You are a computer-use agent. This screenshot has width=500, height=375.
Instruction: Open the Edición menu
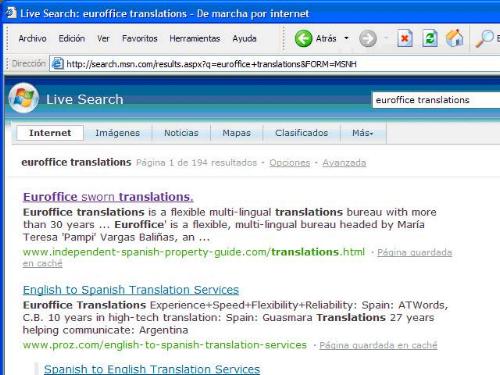72,39
